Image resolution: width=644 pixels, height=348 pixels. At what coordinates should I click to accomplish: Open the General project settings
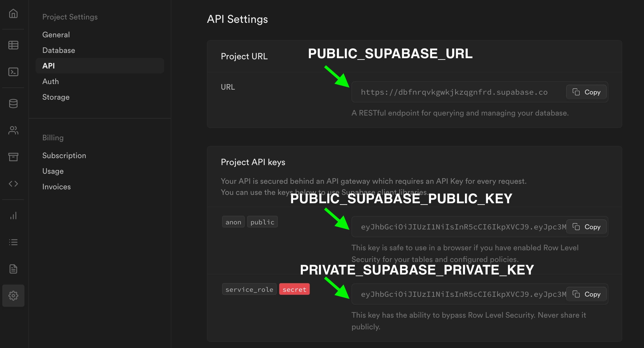point(56,35)
